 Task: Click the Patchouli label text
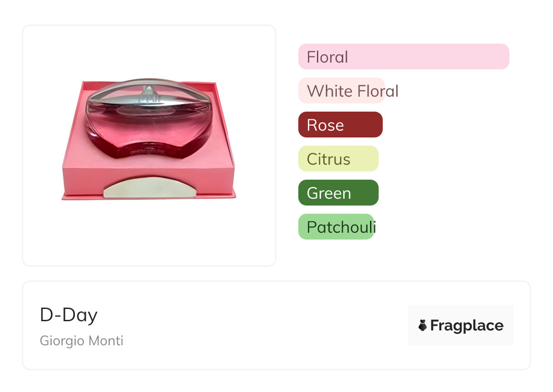pyautogui.click(x=341, y=227)
